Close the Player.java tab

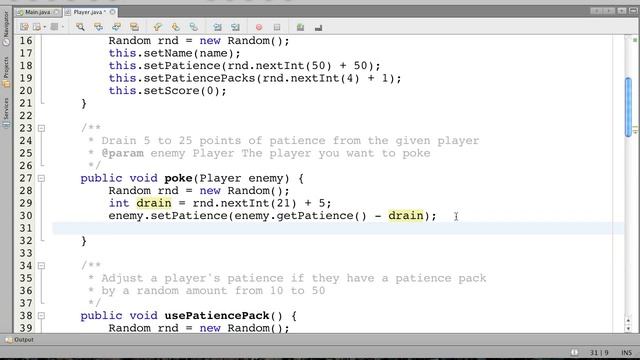click(x=112, y=12)
